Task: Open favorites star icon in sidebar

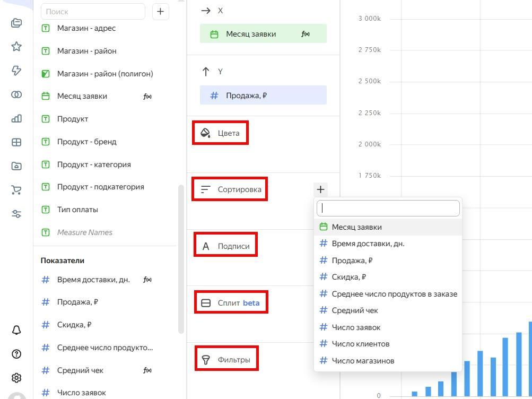Action: point(16,47)
